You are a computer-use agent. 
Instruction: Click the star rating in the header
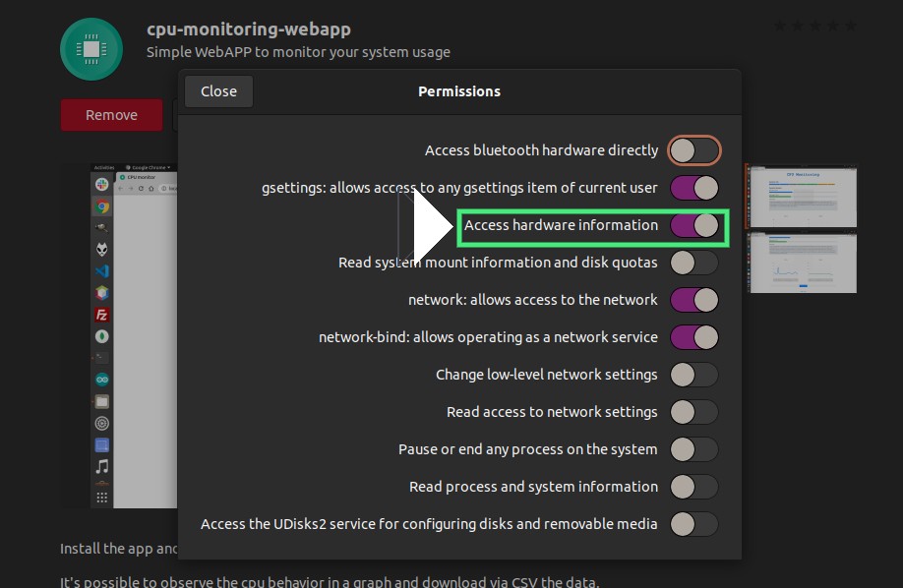[x=815, y=26]
